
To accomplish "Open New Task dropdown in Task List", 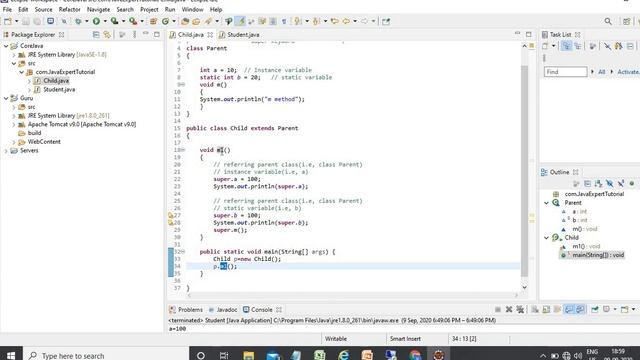I will point(553,46).
